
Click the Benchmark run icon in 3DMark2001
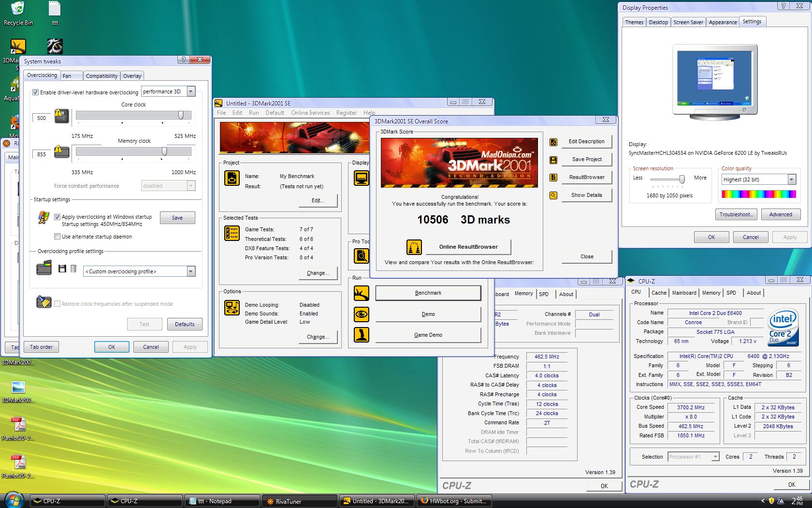point(362,293)
